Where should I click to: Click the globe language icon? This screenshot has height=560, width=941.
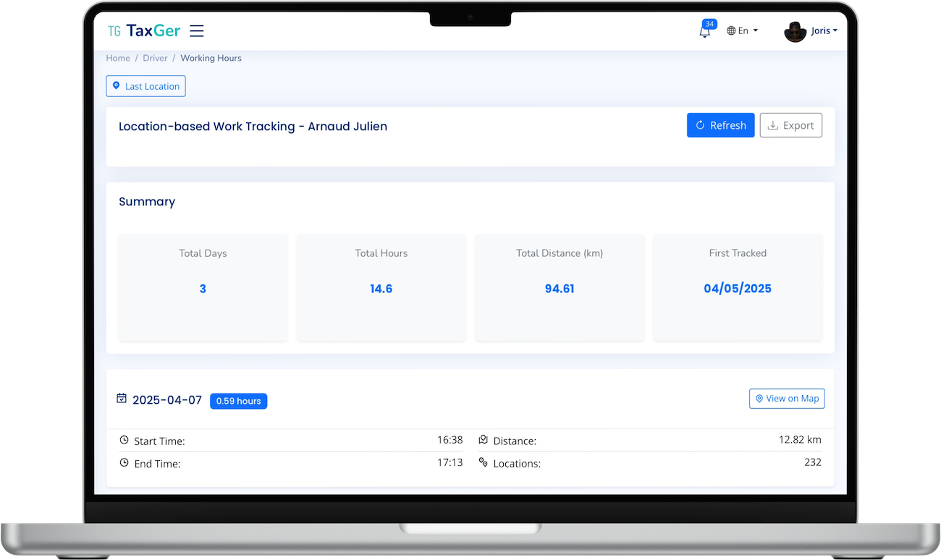pos(731,31)
